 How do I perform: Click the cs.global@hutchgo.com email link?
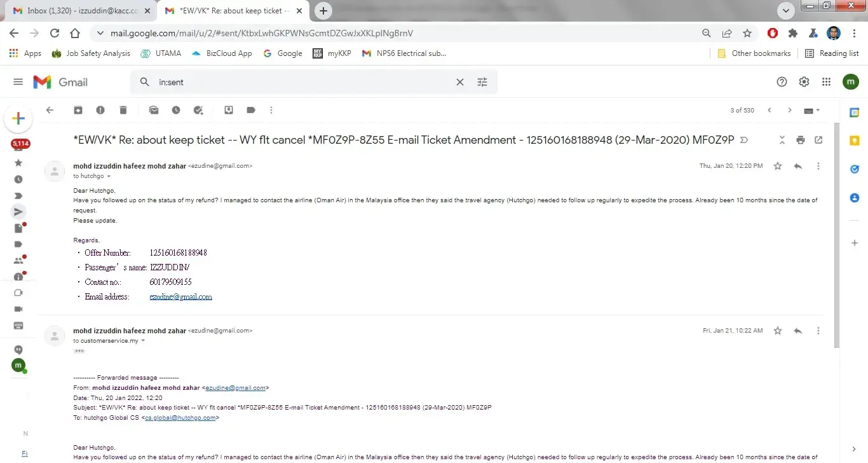(181, 418)
